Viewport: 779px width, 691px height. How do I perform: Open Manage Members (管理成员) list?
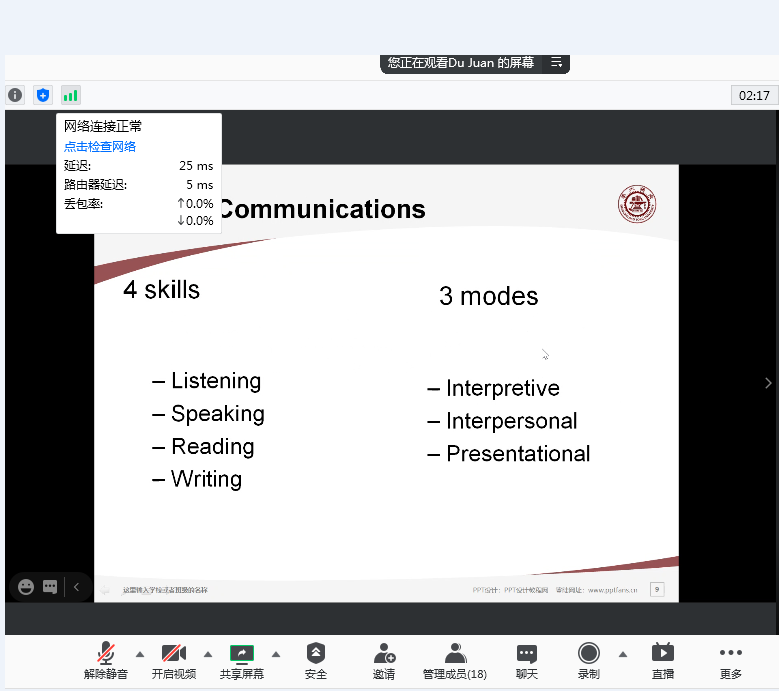(455, 661)
